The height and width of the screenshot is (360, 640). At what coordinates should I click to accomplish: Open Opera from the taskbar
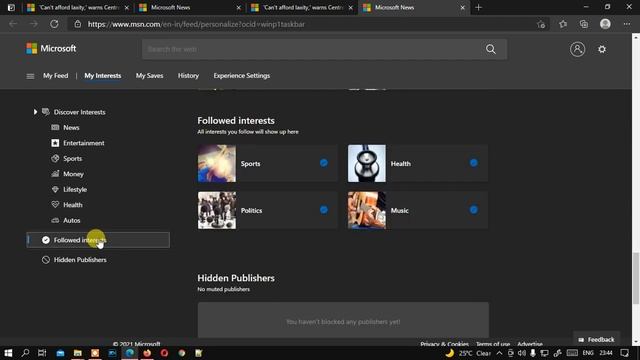pyautogui.click(x=164, y=353)
